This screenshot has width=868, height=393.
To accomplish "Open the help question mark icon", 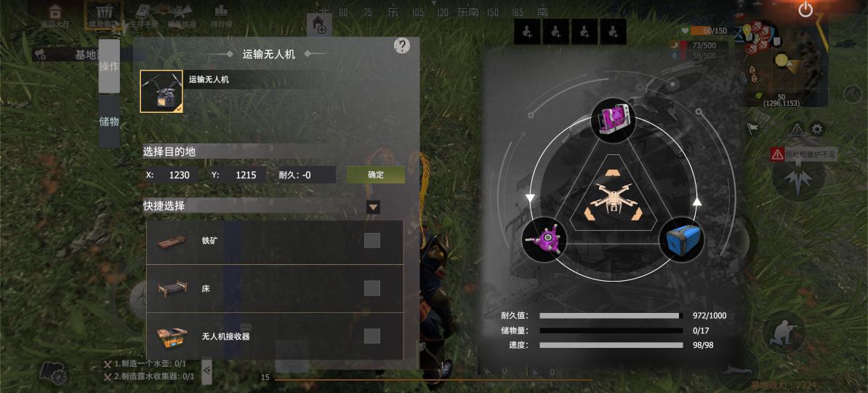I will click(402, 45).
